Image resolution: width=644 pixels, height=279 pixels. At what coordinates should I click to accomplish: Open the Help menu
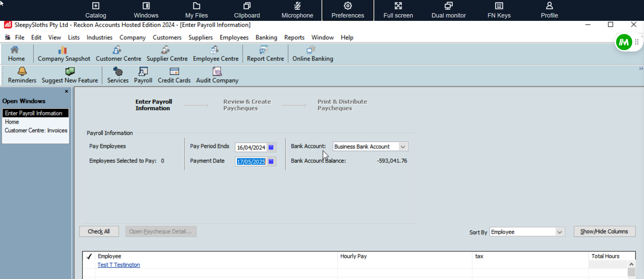click(x=347, y=37)
